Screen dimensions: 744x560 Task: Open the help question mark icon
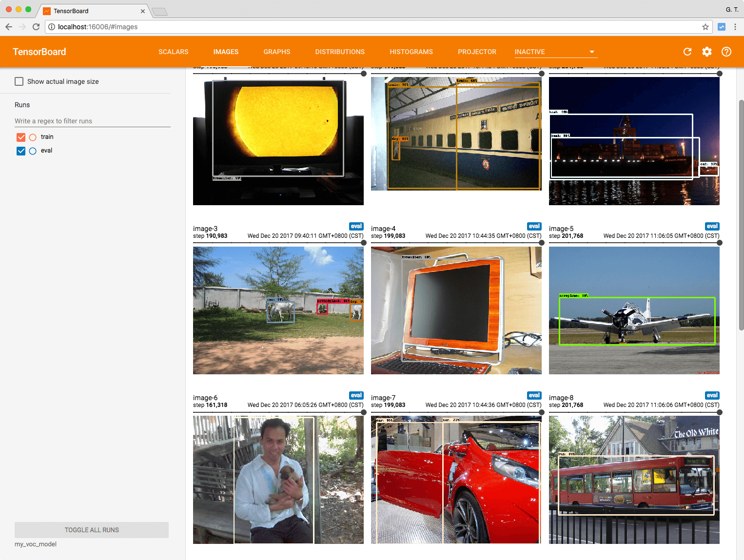pyautogui.click(x=726, y=52)
